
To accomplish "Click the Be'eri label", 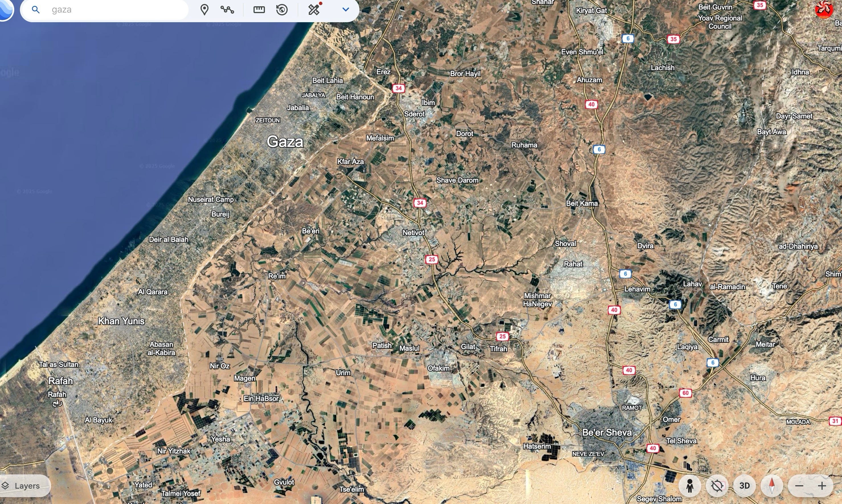I will (310, 231).
